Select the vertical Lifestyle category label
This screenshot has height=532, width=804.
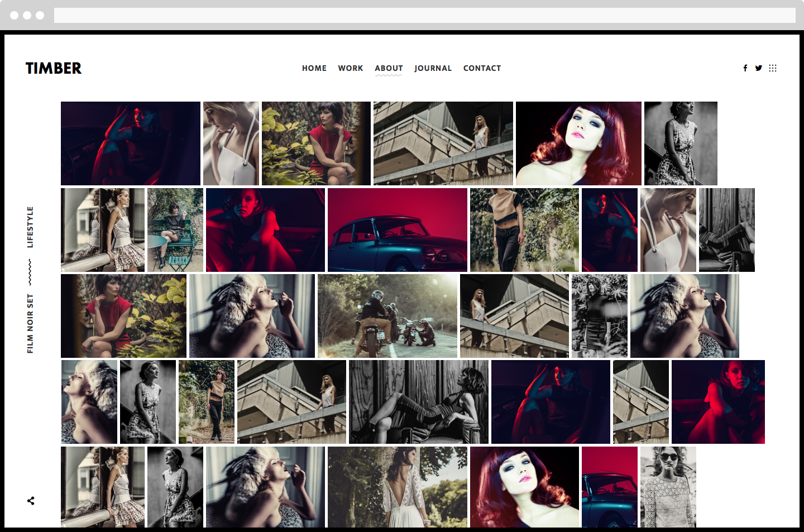30,227
